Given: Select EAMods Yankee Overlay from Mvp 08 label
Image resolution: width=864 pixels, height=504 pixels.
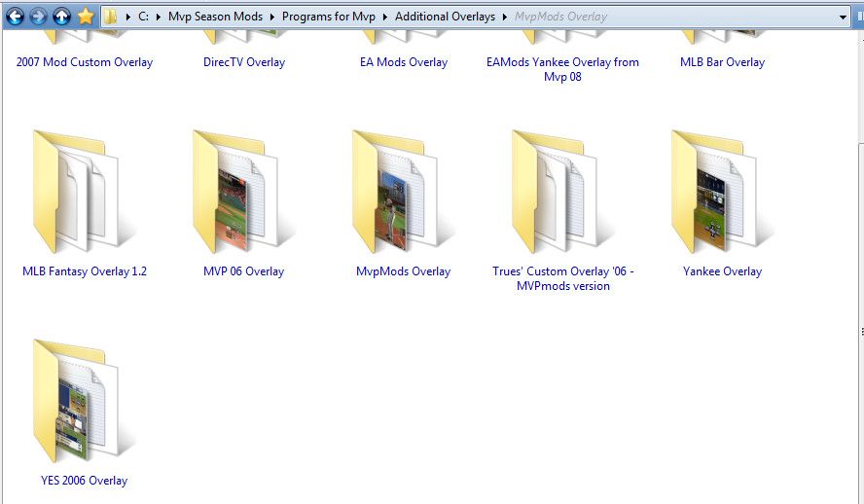Looking at the screenshot, I should click(562, 69).
